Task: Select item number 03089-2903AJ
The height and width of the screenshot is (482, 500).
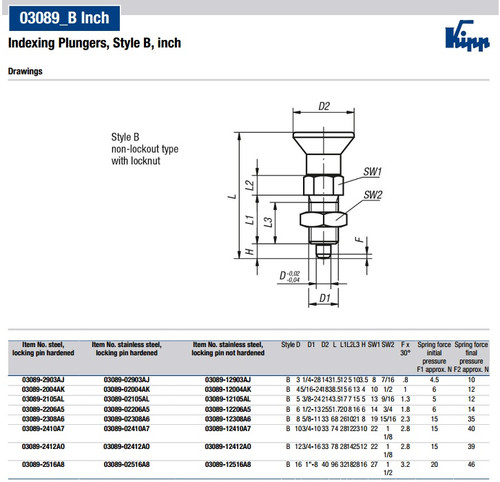Action: tap(43, 380)
